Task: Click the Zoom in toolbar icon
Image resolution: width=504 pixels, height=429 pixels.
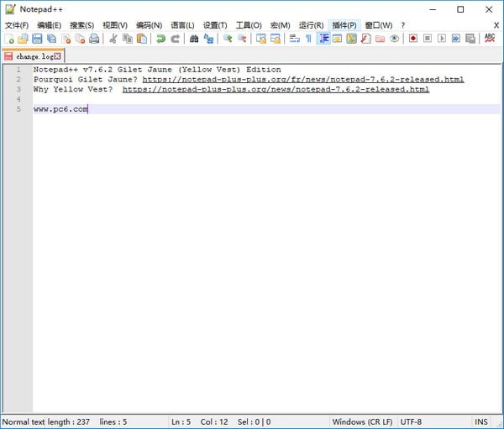Action: pyautogui.click(x=228, y=39)
